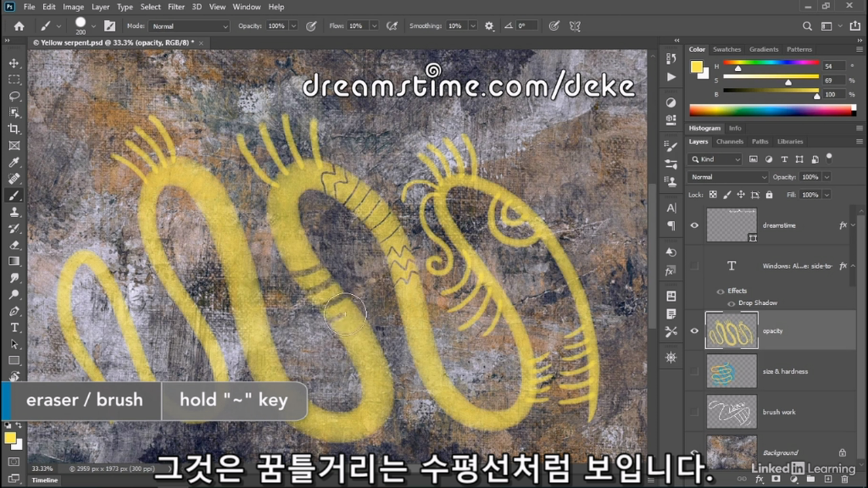This screenshot has height=488, width=868.
Task: Click the symmetry paint butterfly icon
Action: point(575,26)
